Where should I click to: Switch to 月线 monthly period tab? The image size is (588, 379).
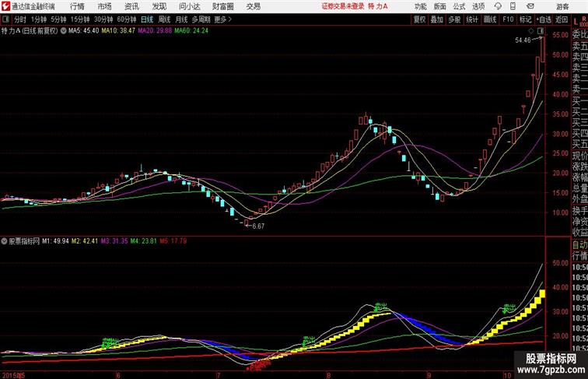pyautogui.click(x=181, y=19)
